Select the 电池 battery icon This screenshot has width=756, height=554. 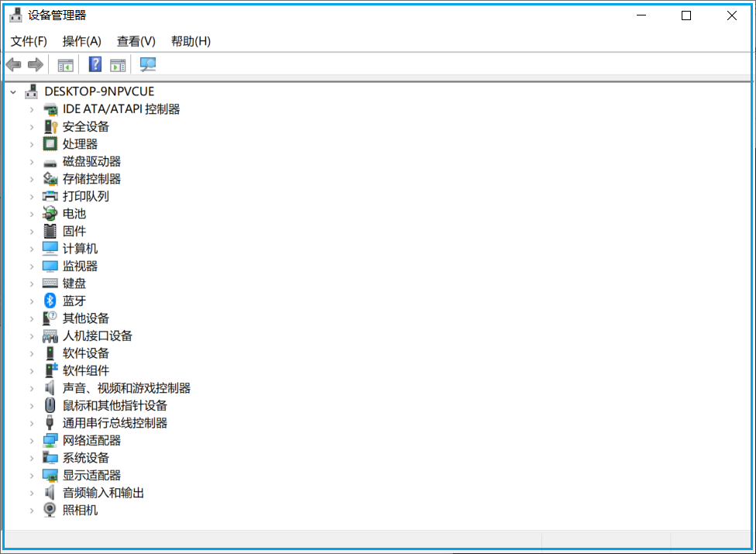point(49,213)
